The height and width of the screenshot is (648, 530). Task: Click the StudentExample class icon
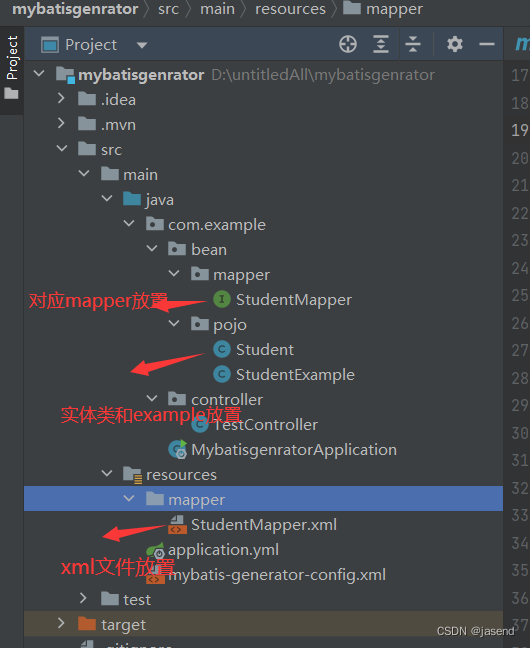coord(222,374)
